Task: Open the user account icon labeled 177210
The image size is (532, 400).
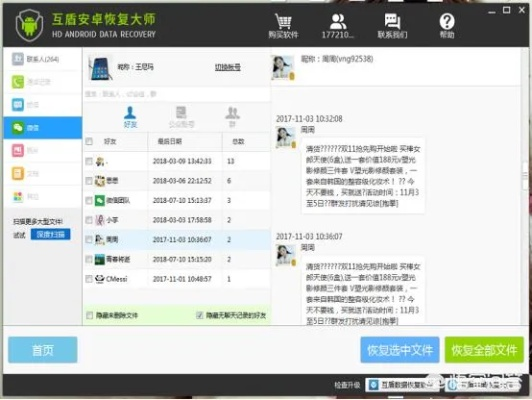Action: [338, 26]
